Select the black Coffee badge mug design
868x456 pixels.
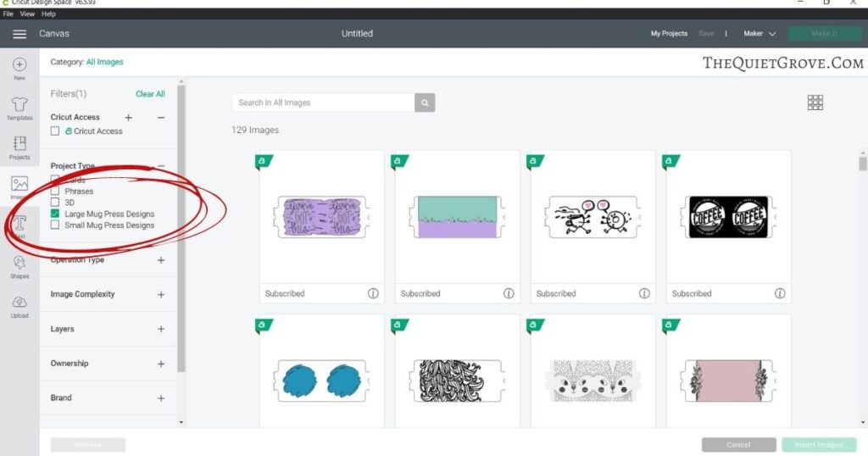[x=728, y=217]
